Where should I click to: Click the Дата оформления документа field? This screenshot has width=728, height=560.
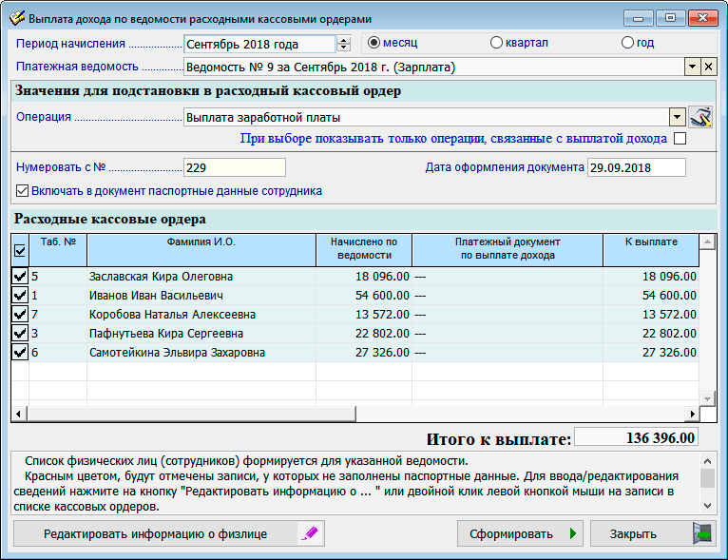coord(637,167)
